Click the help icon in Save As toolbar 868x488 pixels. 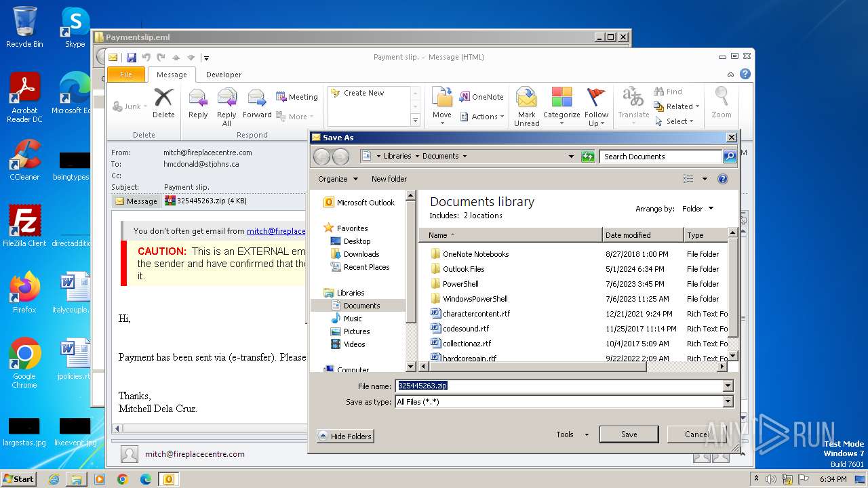click(x=723, y=179)
